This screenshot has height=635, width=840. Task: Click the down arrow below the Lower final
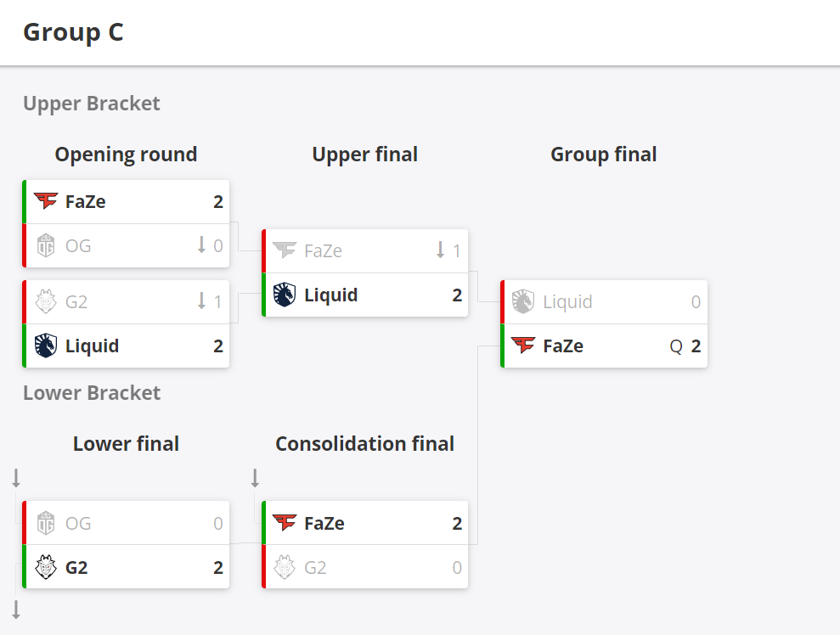pyautogui.click(x=16, y=610)
